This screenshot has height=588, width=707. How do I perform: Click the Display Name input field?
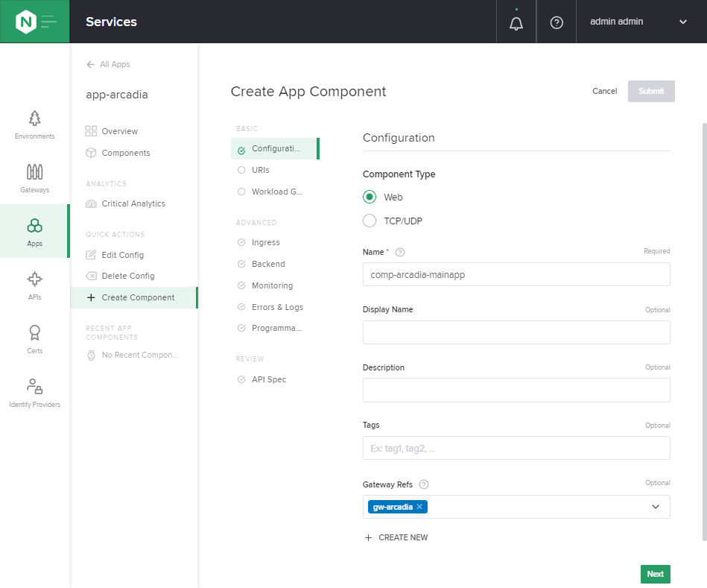(516, 332)
